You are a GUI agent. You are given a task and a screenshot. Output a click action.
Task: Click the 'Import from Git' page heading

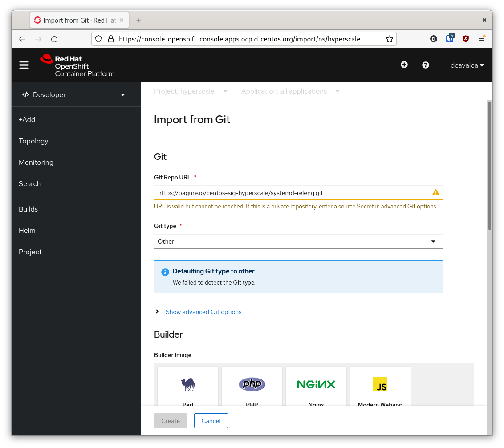(x=192, y=120)
